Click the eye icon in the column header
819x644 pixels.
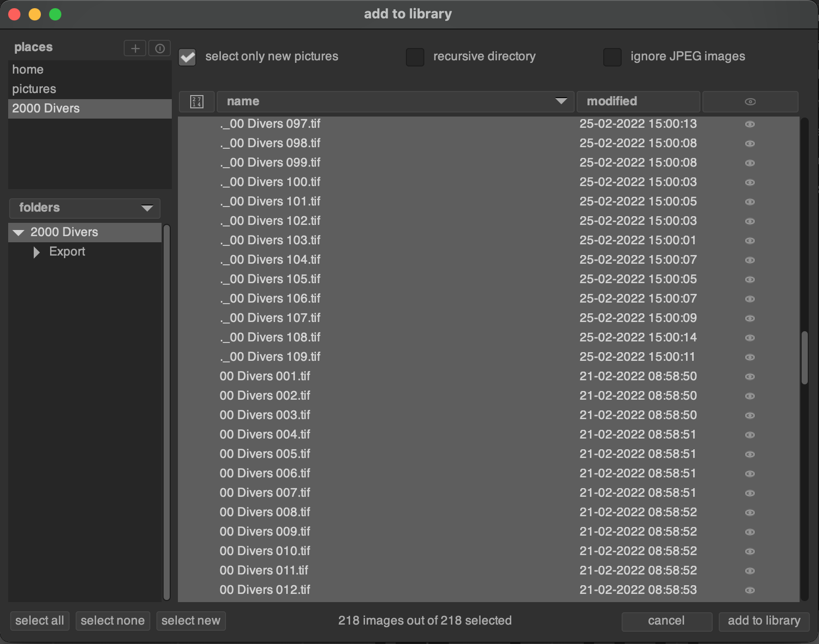coord(750,101)
